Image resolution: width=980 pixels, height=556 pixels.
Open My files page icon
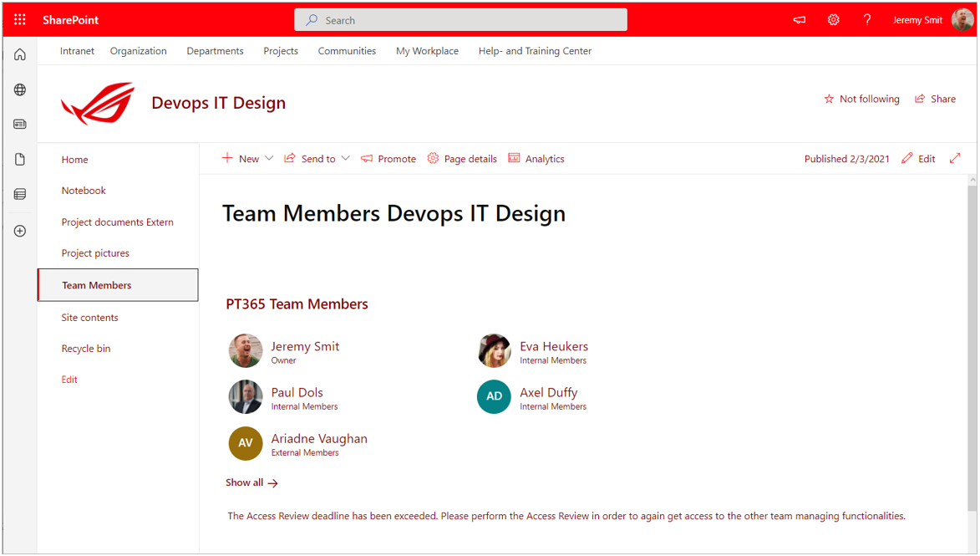pyautogui.click(x=20, y=160)
